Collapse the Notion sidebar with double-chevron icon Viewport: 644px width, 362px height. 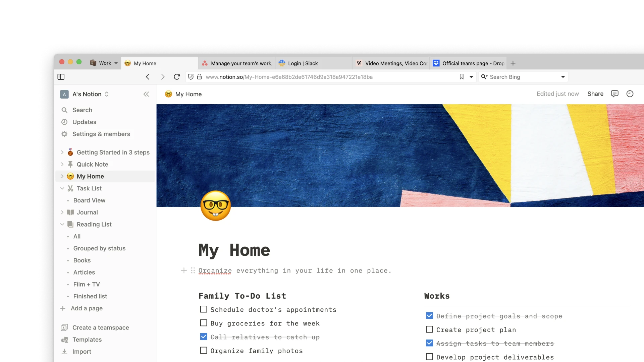[146, 94]
